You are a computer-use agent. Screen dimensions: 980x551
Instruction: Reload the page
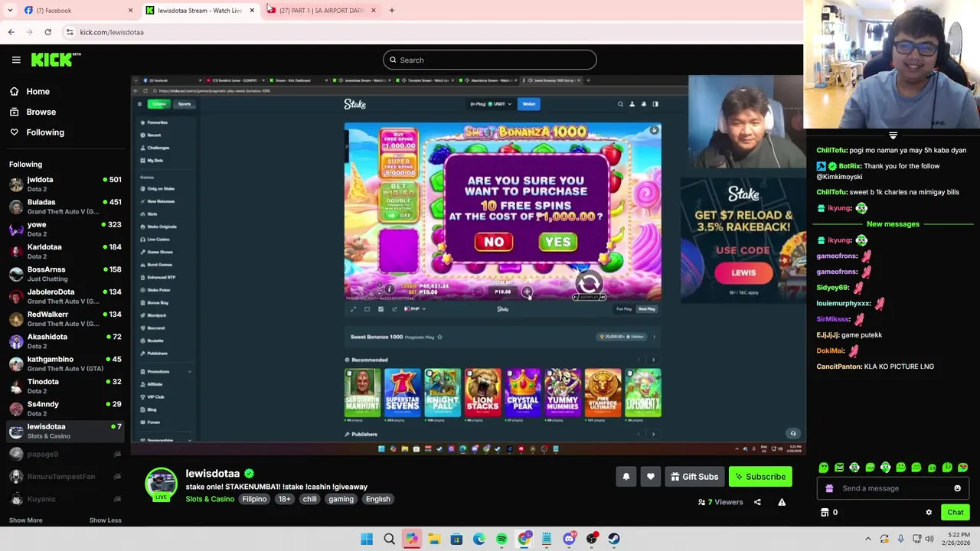coord(47,32)
